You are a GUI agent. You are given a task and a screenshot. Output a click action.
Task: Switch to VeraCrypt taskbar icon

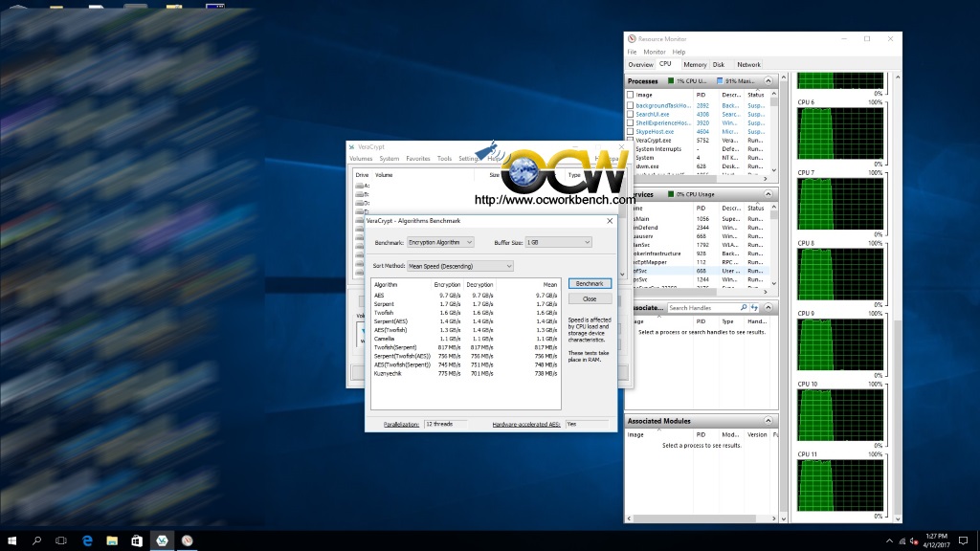(162, 540)
